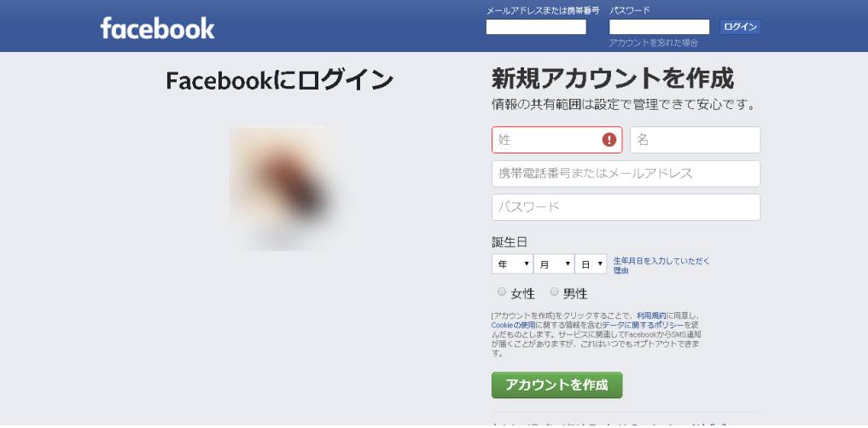The image size is (868, 428).
Task: Open the 日 birth day dropdown
Action: tap(591, 264)
